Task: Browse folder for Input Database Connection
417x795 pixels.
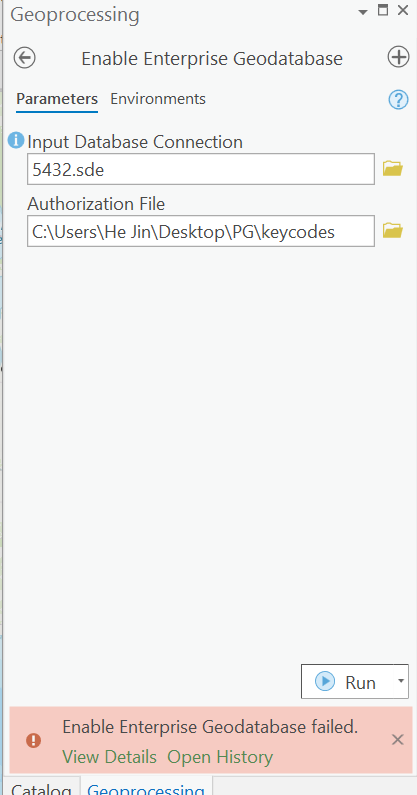Action: pyautogui.click(x=393, y=168)
